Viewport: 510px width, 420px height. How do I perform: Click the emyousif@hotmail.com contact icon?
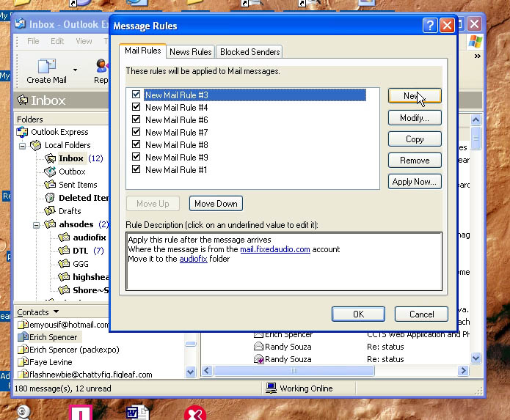23,325
